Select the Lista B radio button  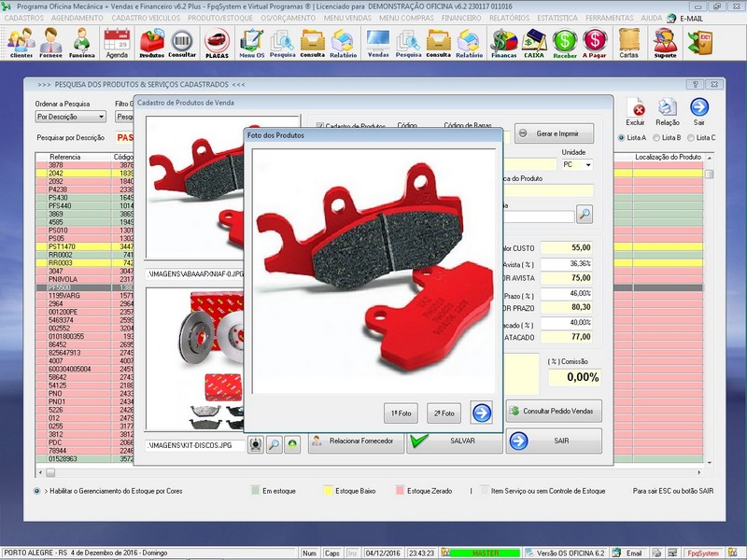(x=656, y=137)
